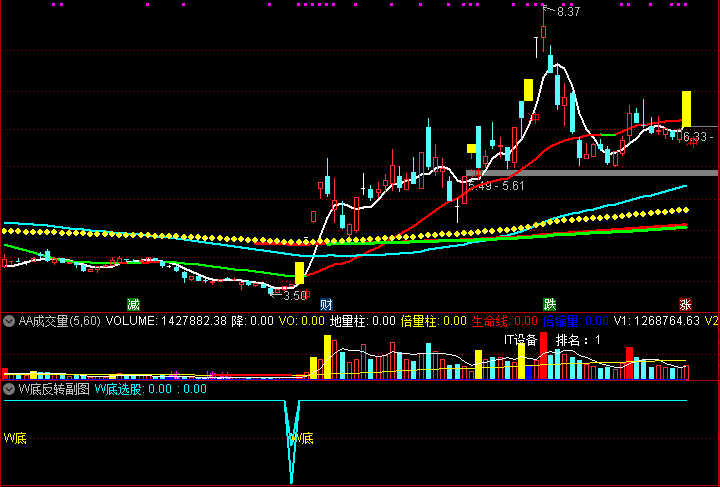This screenshot has width=720, height=487.
Task: Collapse the W底反转副图 panel chevron
Action: [x=9, y=389]
